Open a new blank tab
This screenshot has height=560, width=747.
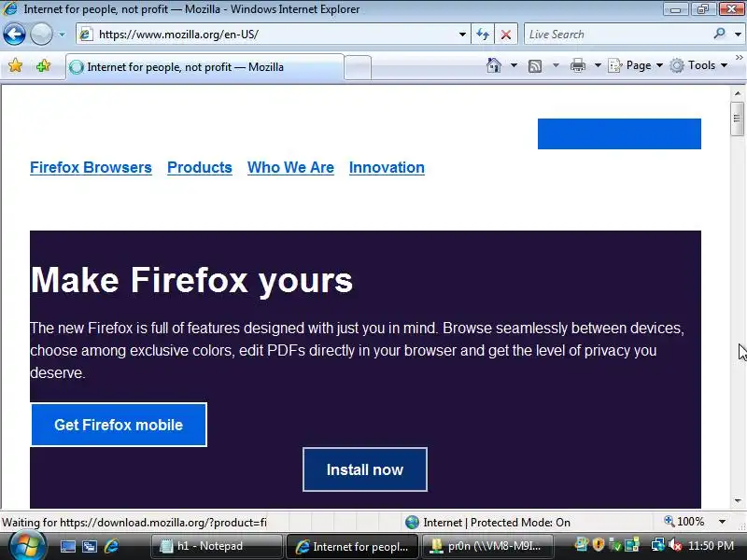click(358, 67)
